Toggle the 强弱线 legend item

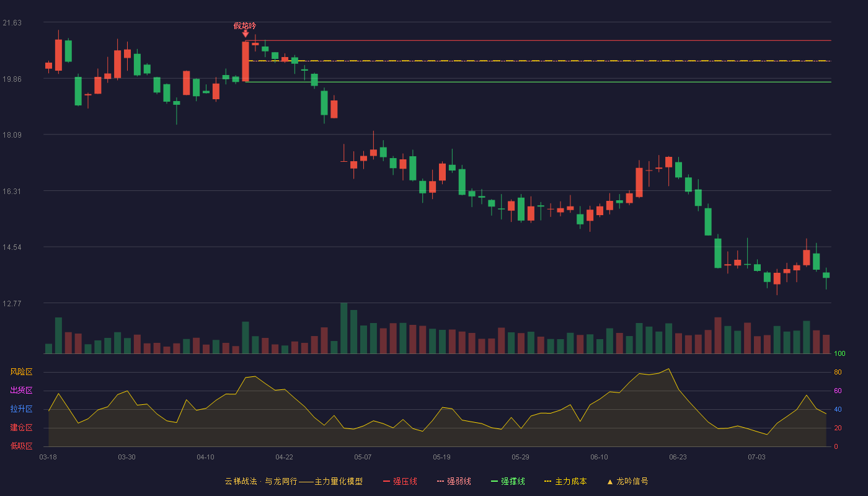(454, 481)
